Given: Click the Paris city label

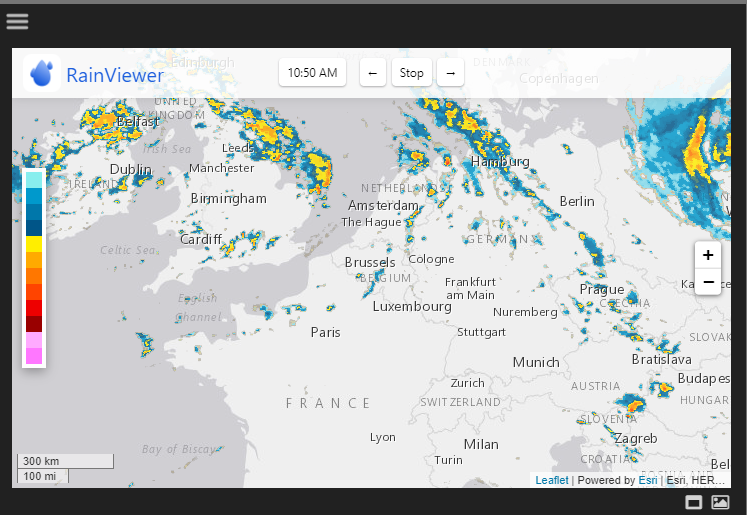Looking at the screenshot, I should click(x=325, y=332).
